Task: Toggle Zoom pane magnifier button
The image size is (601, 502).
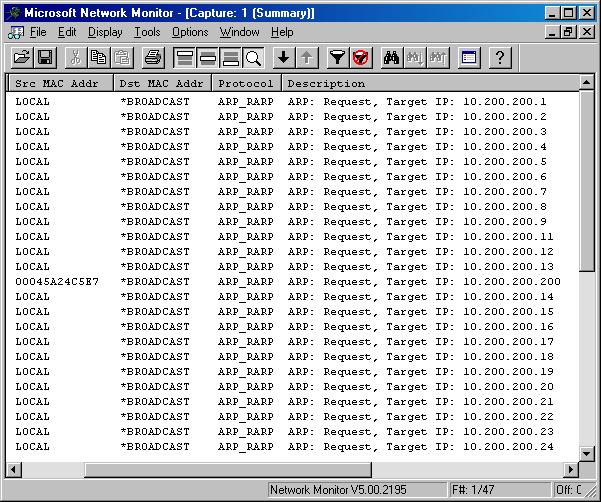Action: 253,58
